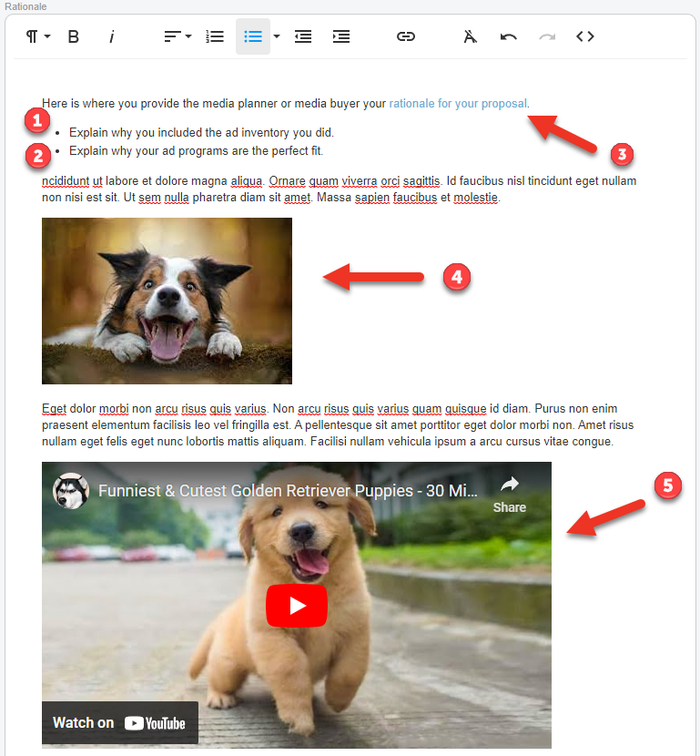
Task: Decrease the paragraph indent
Action: (x=303, y=36)
